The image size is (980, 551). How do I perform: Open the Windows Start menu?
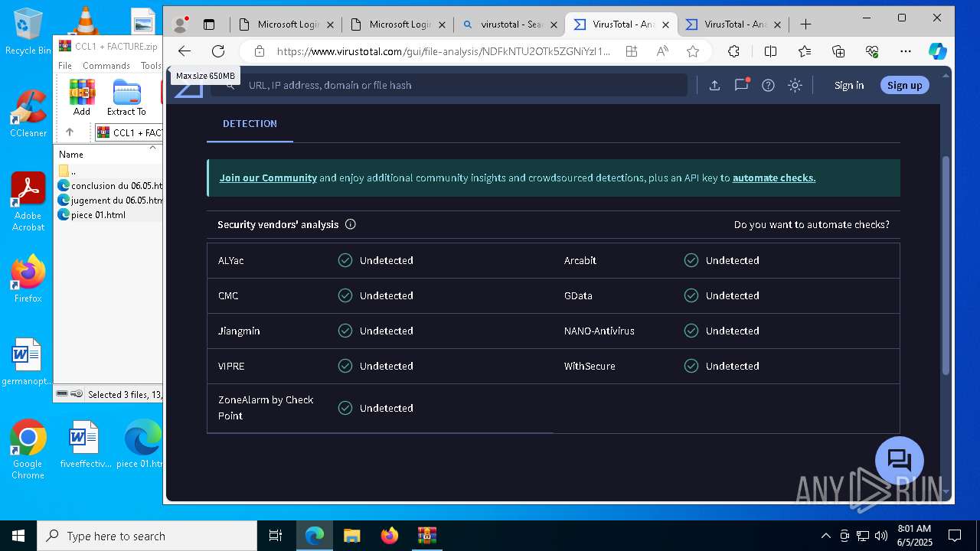(18, 536)
